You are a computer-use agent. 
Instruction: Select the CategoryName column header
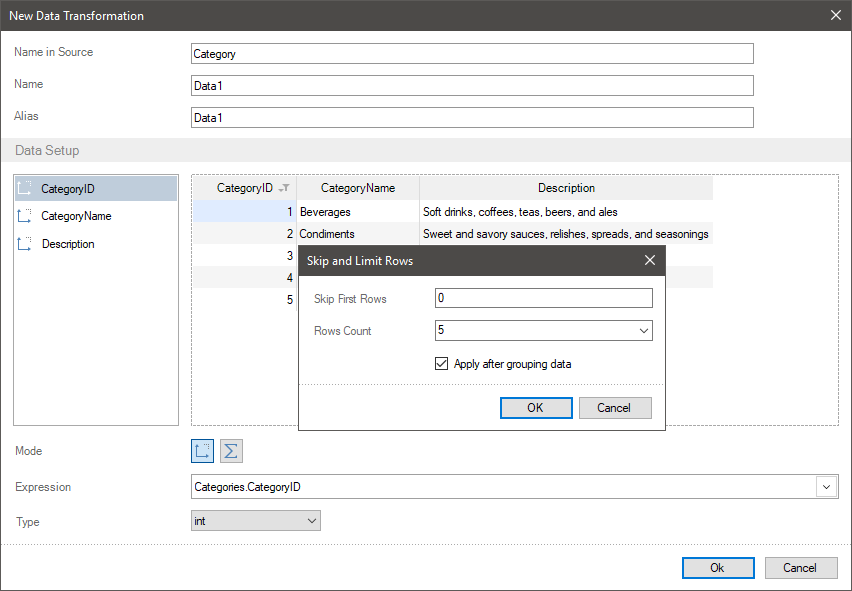click(358, 188)
